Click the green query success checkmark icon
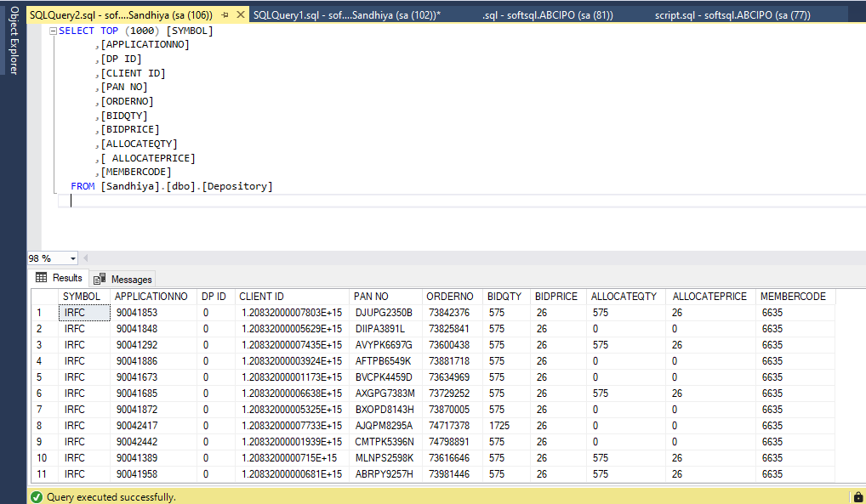 (37, 496)
